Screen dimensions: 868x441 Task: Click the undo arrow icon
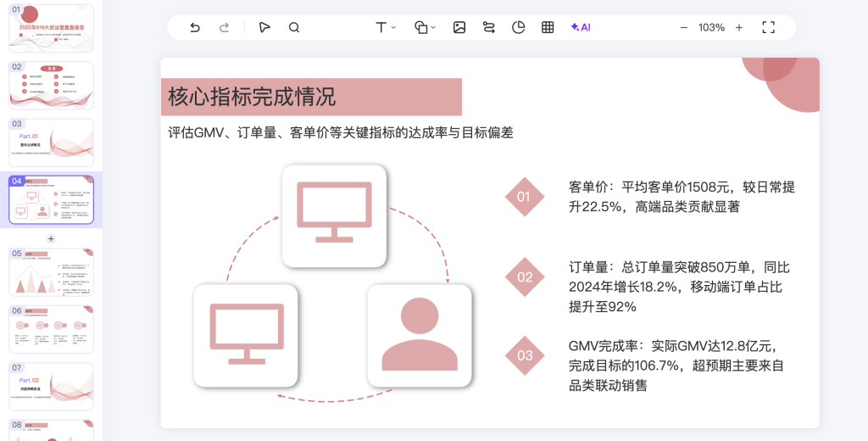coord(195,27)
